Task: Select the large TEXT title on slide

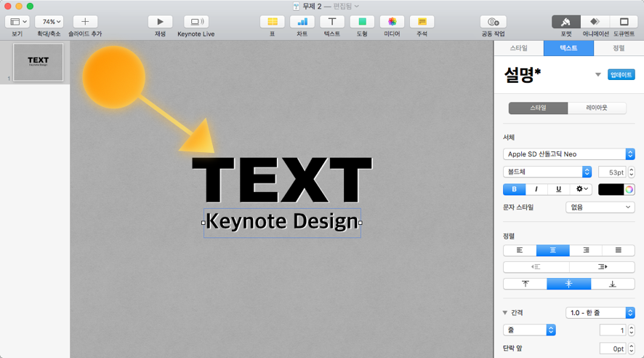Action: (282, 180)
